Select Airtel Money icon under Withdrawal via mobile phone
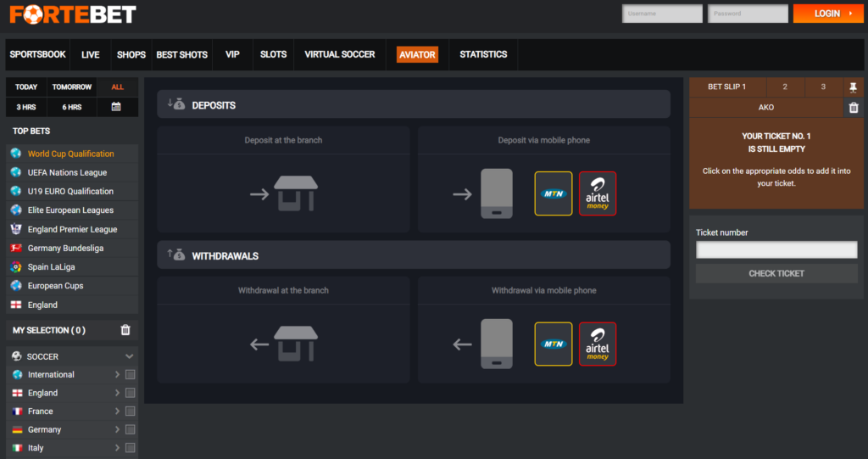 (x=598, y=344)
